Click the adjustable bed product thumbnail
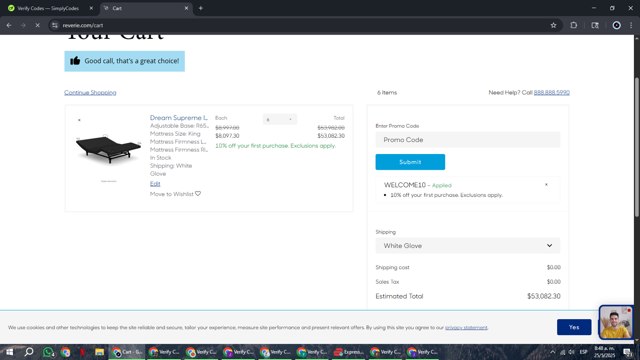Image resolution: width=640 pixels, height=360 pixels. tap(108, 149)
